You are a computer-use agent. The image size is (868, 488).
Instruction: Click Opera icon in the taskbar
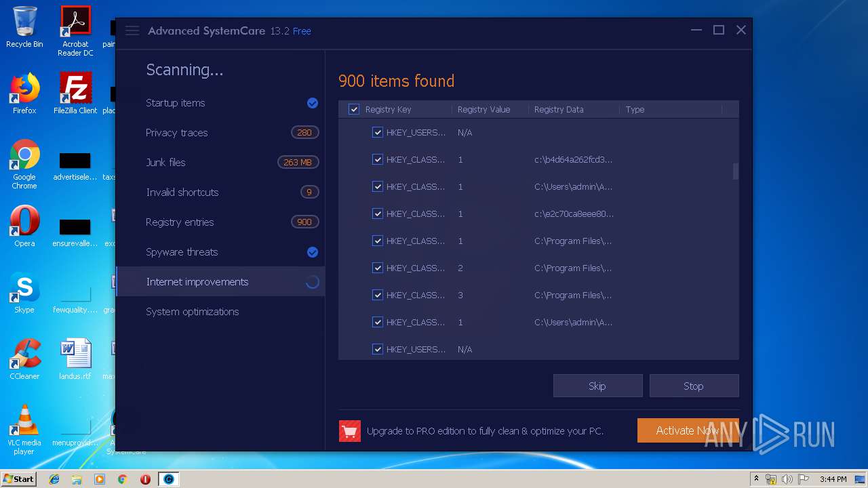point(145,479)
